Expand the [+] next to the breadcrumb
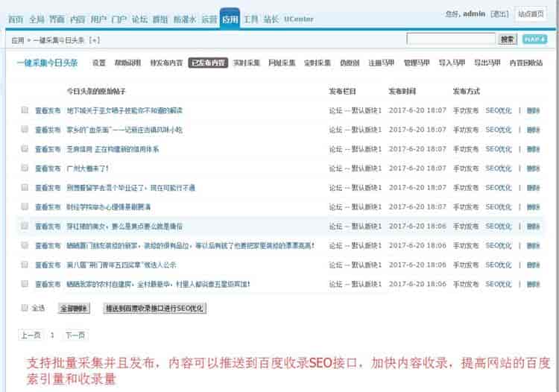Image resolution: width=559 pixels, height=392 pixels. click(x=94, y=39)
